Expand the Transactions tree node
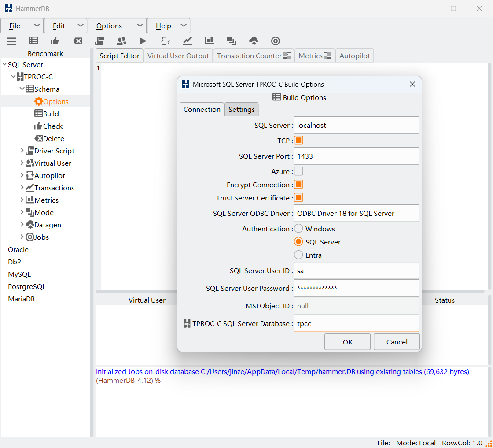Viewport: 493px width, 448px height. pyautogui.click(x=22, y=188)
